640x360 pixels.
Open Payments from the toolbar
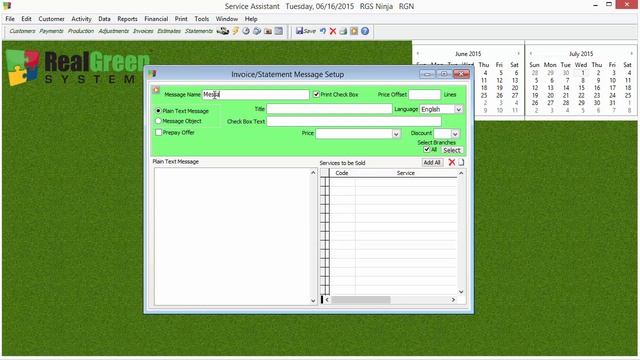(x=51, y=31)
